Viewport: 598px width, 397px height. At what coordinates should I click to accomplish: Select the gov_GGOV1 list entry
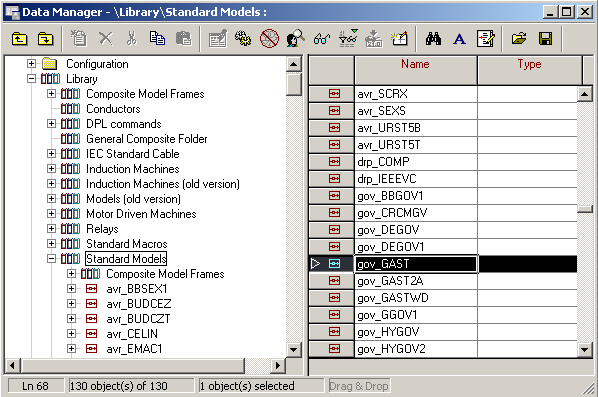coord(416,315)
